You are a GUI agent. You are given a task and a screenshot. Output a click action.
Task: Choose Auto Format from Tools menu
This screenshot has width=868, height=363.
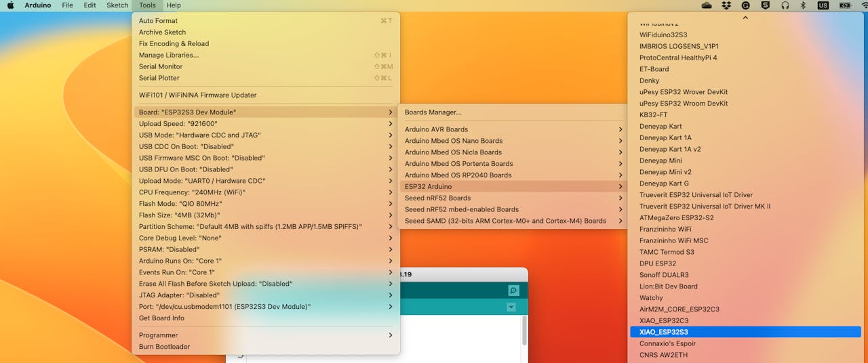(x=266, y=21)
